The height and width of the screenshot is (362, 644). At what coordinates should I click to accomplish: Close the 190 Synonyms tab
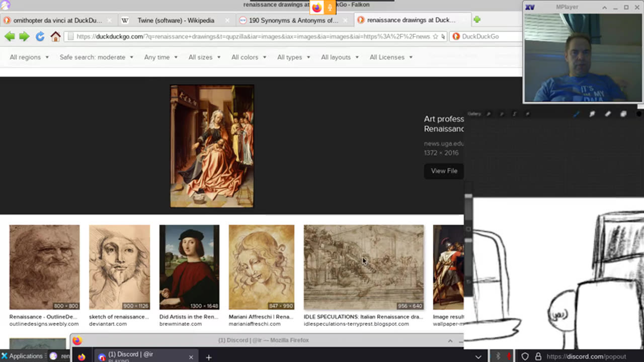(x=346, y=20)
